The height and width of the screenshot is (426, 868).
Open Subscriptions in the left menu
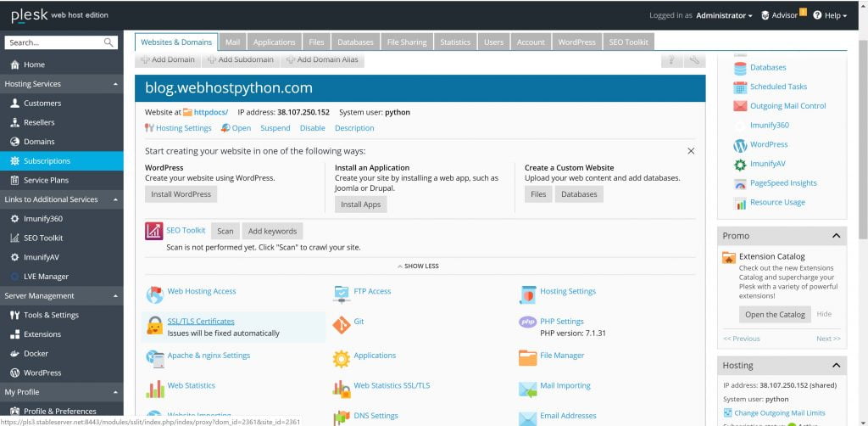point(61,161)
